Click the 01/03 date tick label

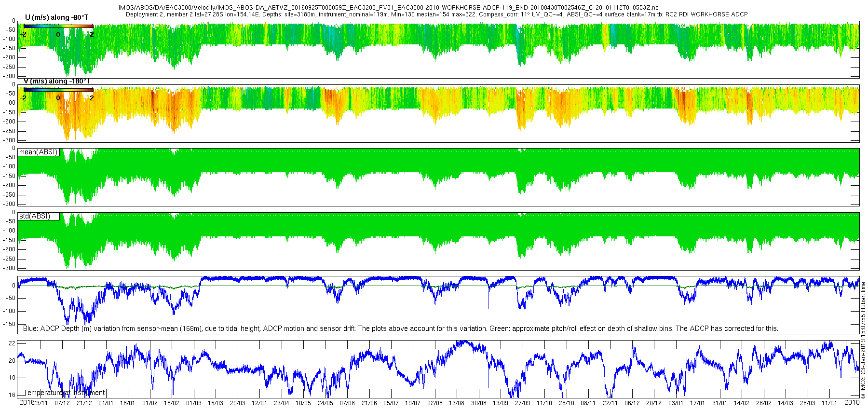coord(194,403)
